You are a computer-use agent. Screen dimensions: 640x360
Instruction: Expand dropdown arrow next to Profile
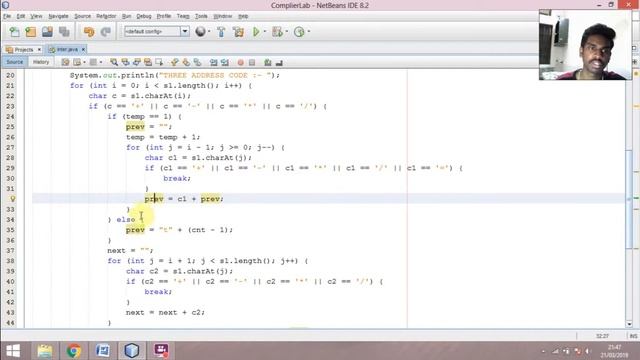(309, 31)
